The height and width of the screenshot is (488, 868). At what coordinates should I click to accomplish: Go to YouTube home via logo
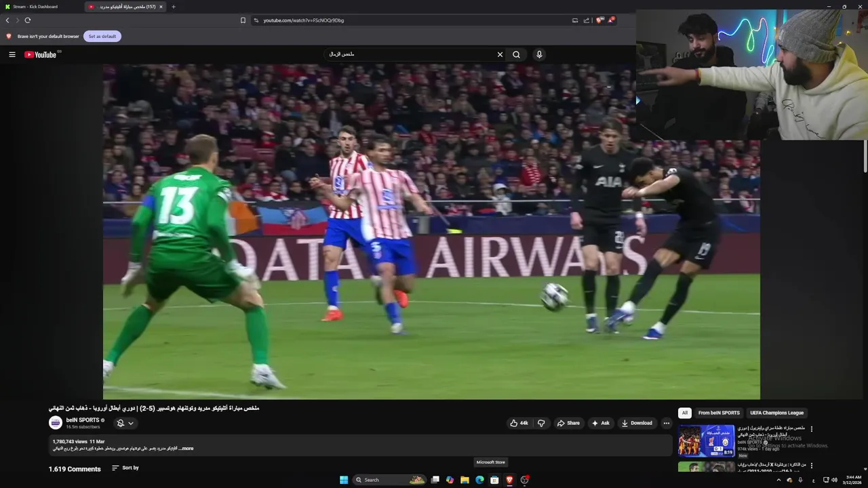click(41, 54)
